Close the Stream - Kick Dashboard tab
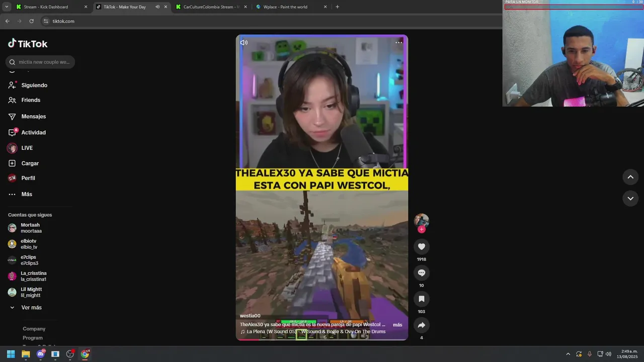Viewport: 644px width, 362px height. point(86,7)
